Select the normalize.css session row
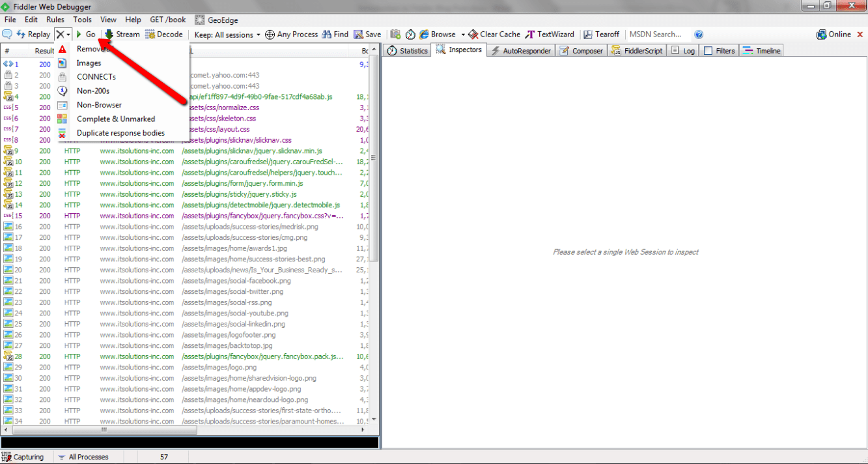The height and width of the screenshot is (464, 868). 185,108
